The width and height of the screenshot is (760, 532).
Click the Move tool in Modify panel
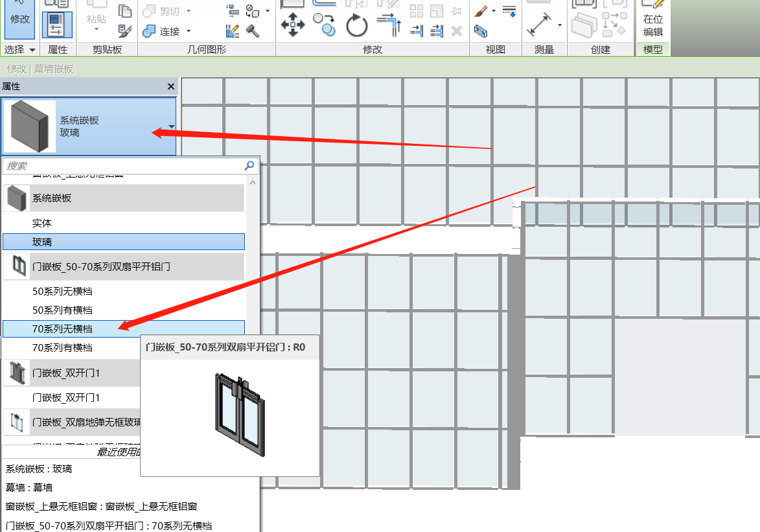(x=293, y=26)
